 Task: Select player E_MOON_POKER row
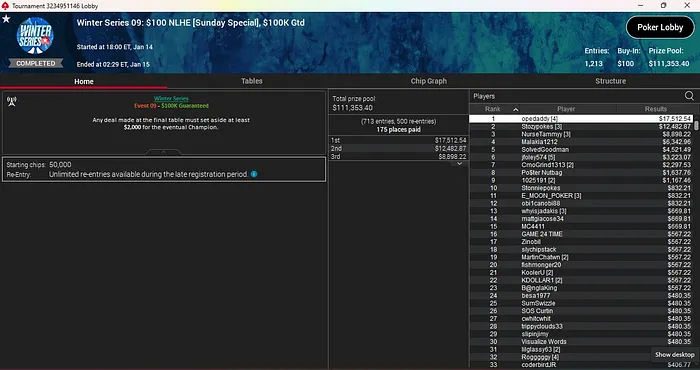581,195
